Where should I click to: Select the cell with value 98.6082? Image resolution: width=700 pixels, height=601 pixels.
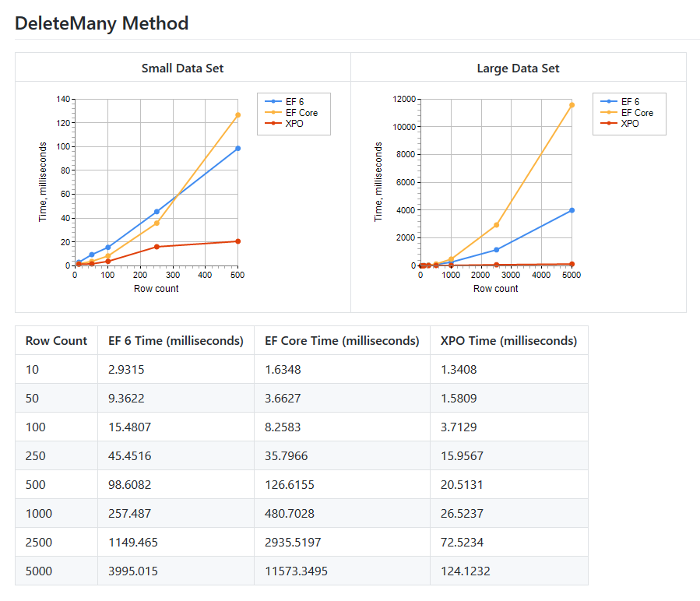click(x=176, y=484)
